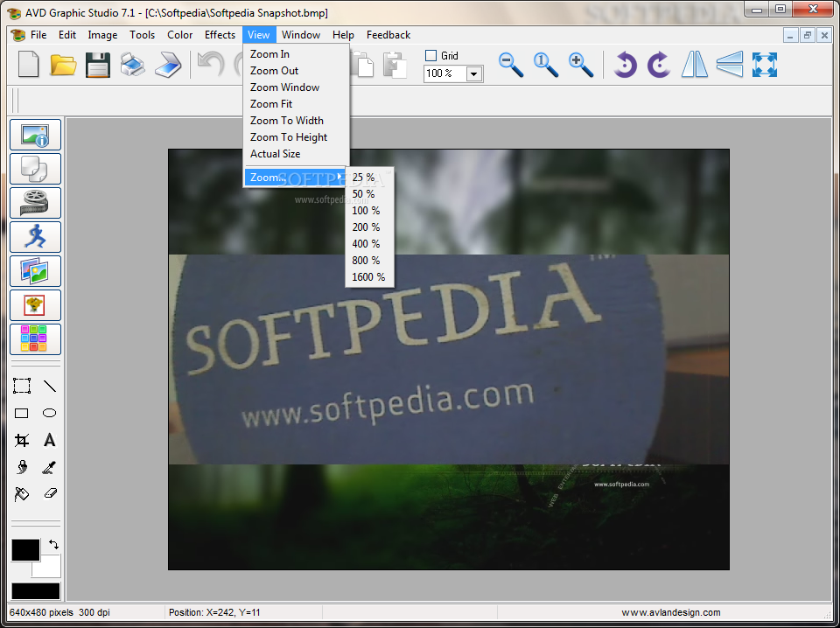
Task: Choose Zoom To Width
Action: [297, 121]
